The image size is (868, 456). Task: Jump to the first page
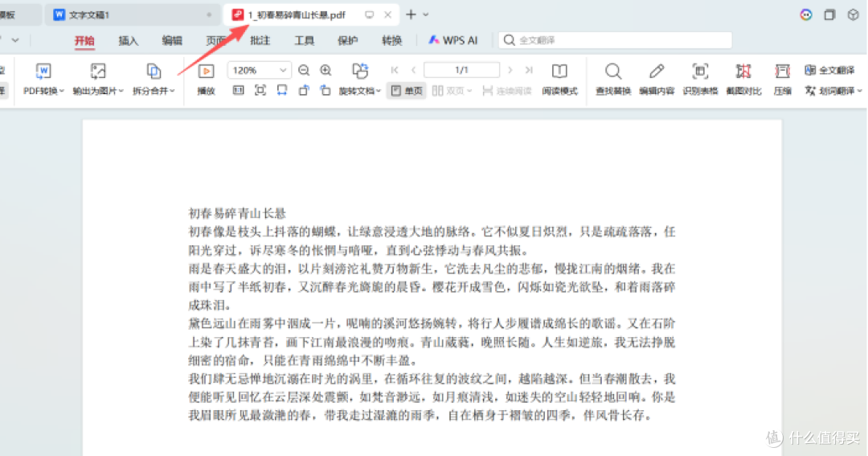394,70
